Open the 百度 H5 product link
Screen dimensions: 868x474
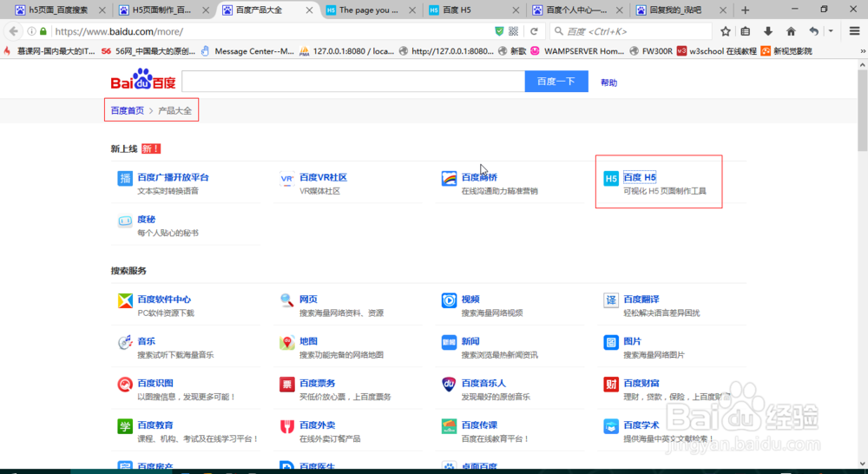click(640, 177)
